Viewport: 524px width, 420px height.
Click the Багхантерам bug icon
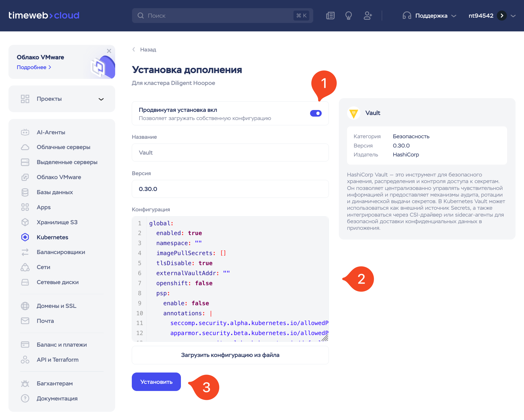25,383
